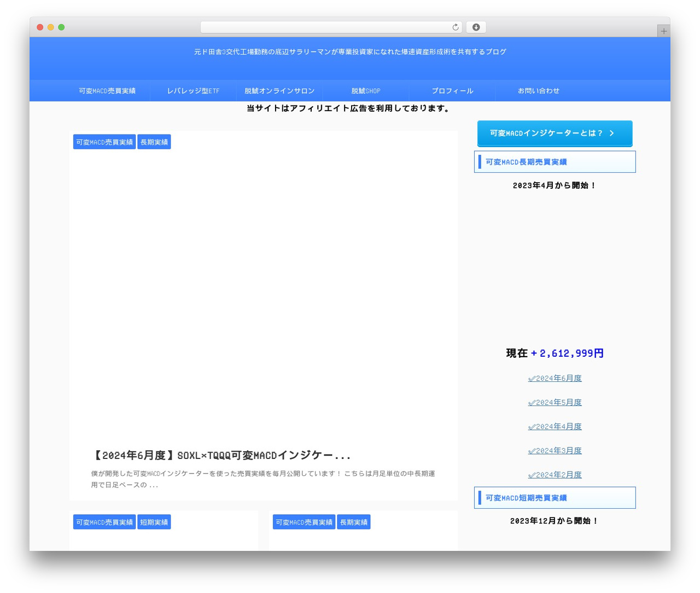Open the お問い合わせ menu item
The height and width of the screenshot is (593, 700).
tap(539, 91)
